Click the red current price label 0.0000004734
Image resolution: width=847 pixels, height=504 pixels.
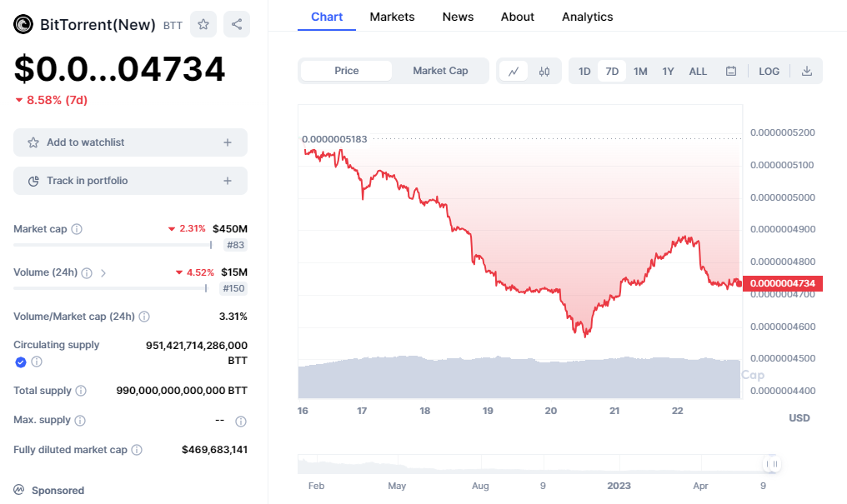pyautogui.click(x=783, y=283)
